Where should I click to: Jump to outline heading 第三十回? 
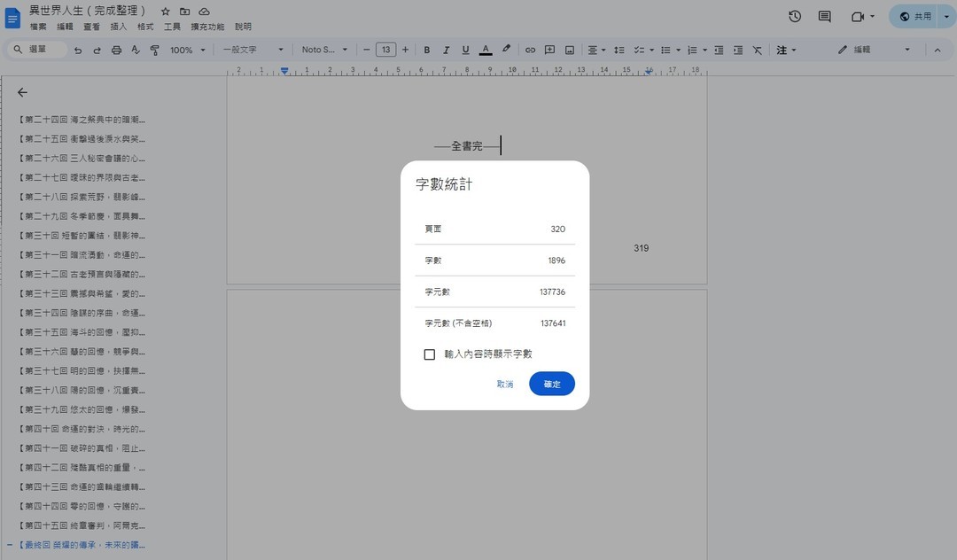coord(82,236)
